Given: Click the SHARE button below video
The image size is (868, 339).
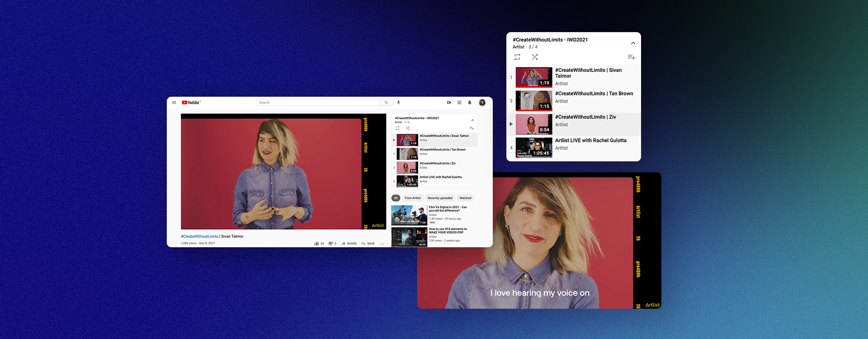Looking at the screenshot, I should click(349, 244).
